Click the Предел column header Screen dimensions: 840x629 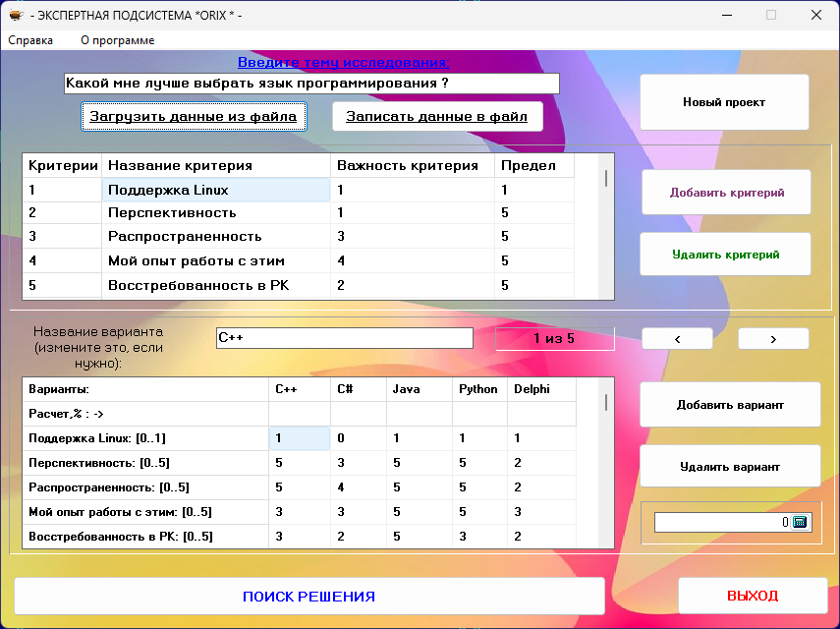click(x=534, y=165)
